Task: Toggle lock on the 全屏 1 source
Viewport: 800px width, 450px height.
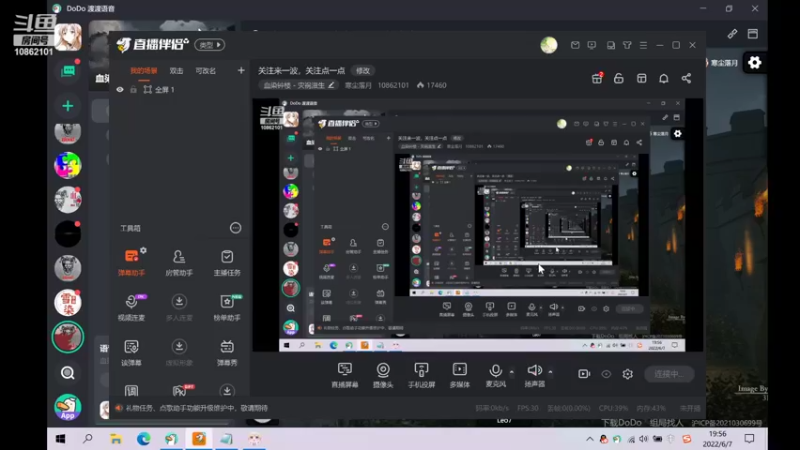Action: coord(133,89)
